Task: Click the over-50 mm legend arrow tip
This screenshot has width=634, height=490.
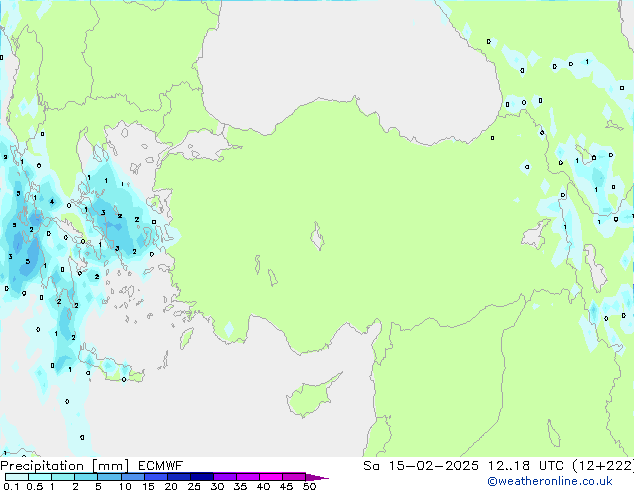Action: pos(317,477)
